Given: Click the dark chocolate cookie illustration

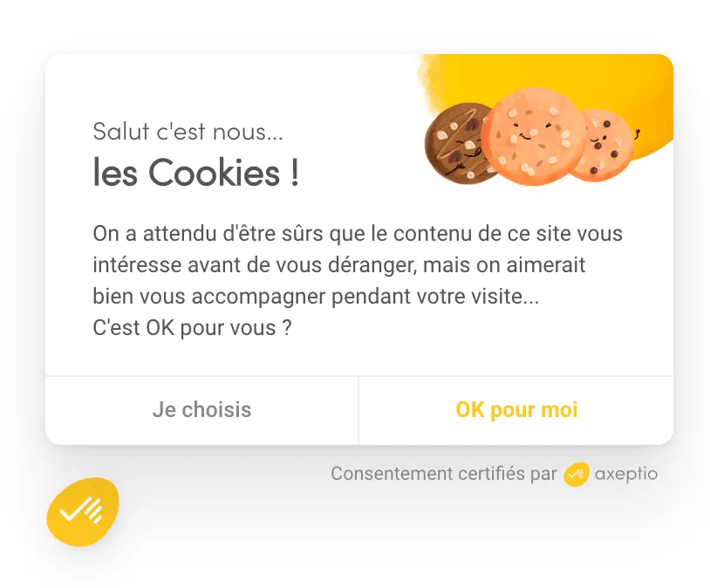Looking at the screenshot, I should tap(455, 144).
